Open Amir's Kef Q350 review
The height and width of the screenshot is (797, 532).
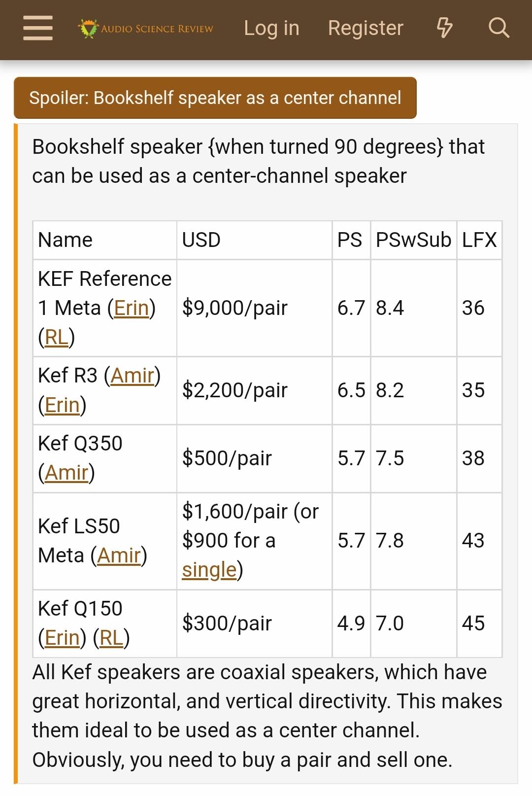point(66,473)
